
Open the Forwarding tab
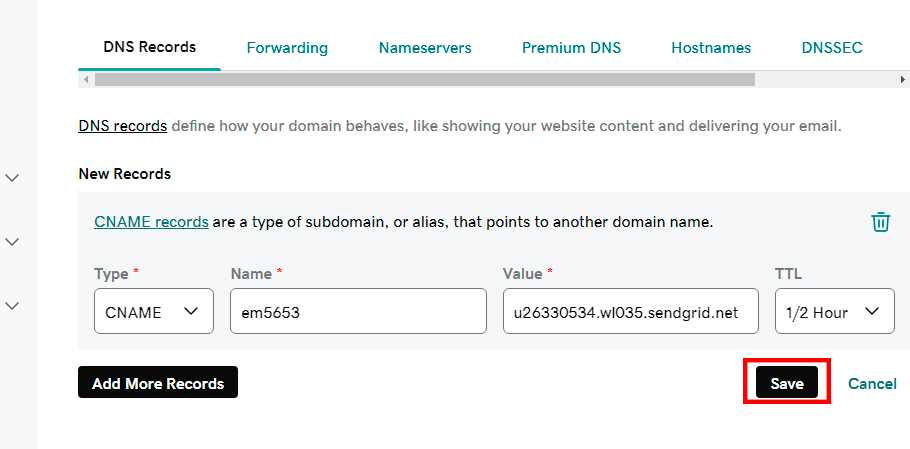pos(287,48)
